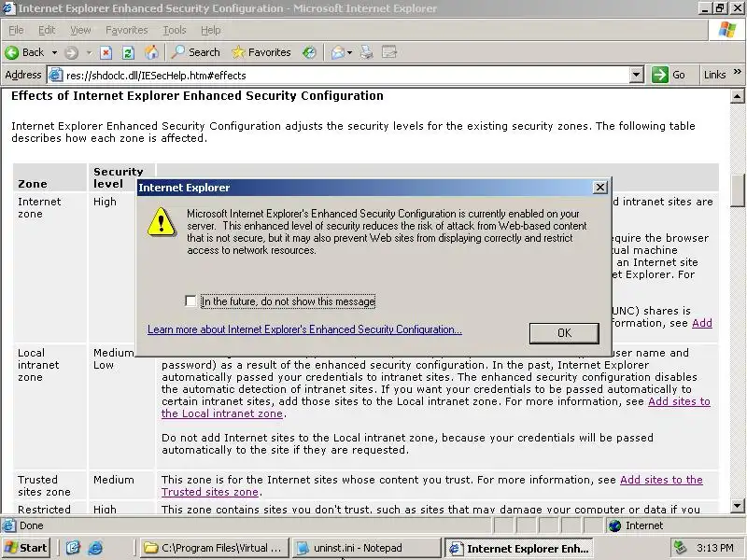Viewport: 747px width, 560px height.
Task: Click the 'Zone' column header cell
Action: coord(49,177)
